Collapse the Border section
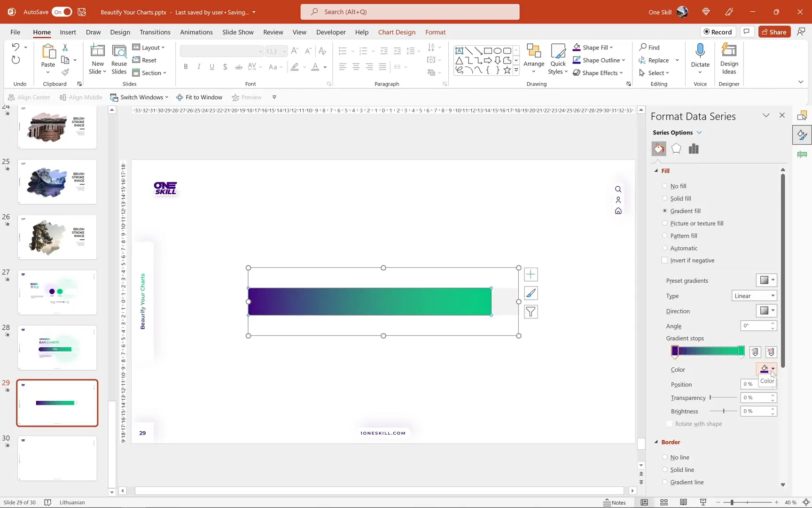812x508 pixels. coord(656,442)
